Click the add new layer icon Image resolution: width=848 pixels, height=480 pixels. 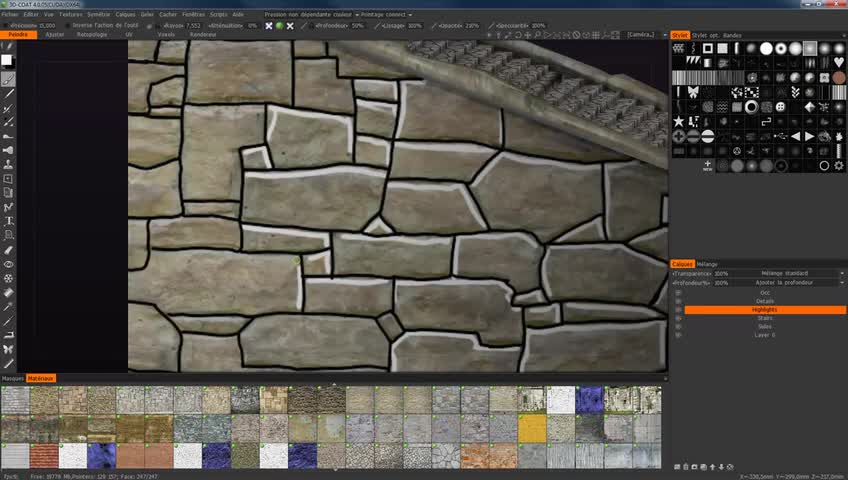677,467
